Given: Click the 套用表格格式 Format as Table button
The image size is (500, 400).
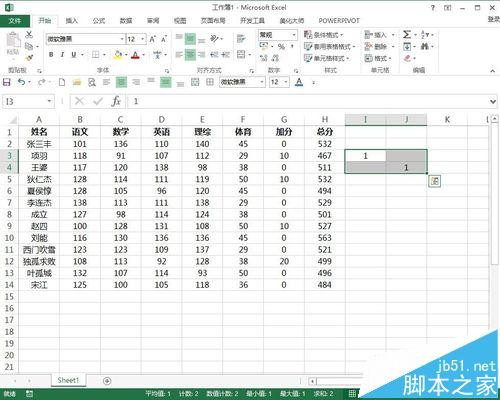Looking at the screenshot, I should pyautogui.click(x=330, y=46).
